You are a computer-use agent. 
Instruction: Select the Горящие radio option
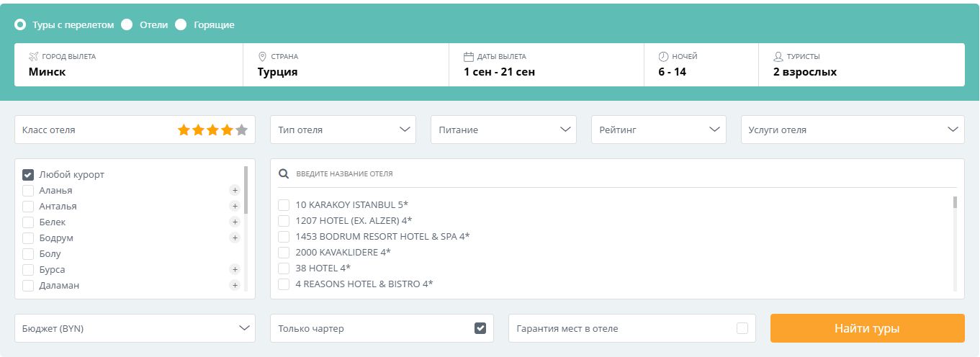[x=181, y=24]
